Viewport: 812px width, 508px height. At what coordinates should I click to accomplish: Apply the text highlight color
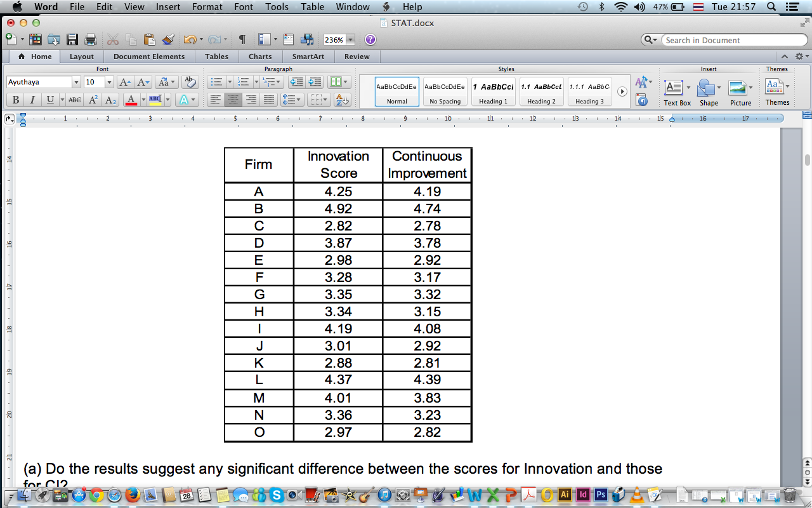(155, 100)
